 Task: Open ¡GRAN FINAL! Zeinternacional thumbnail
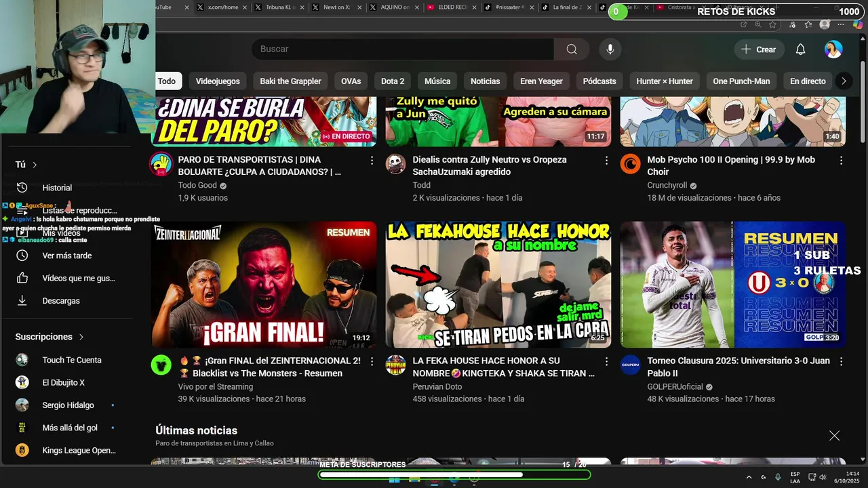coord(264,285)
